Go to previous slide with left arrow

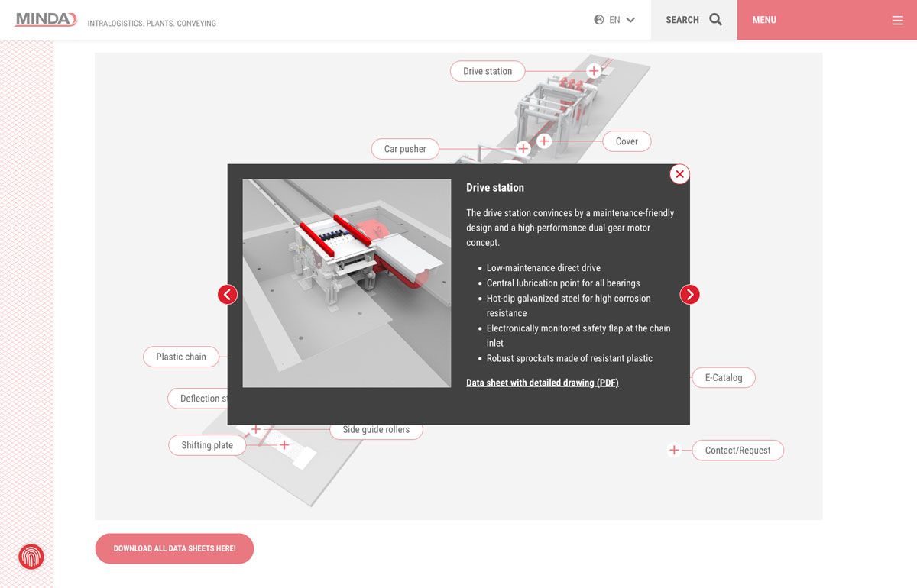(228, 295)
